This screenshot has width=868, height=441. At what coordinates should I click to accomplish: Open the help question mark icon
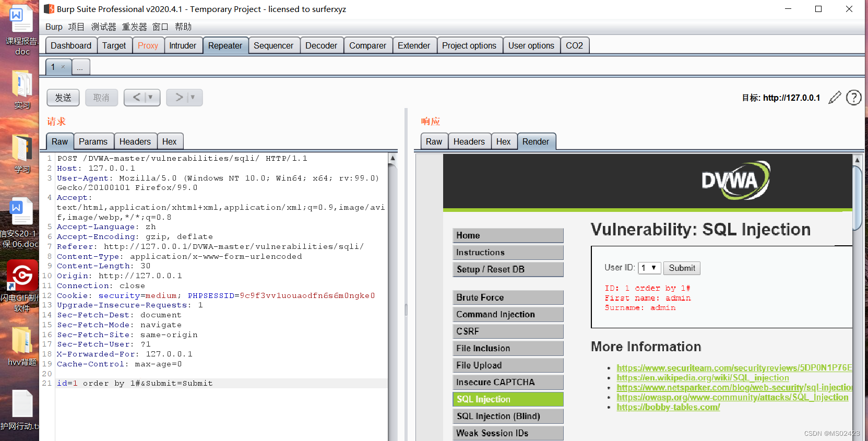point(854,98)
